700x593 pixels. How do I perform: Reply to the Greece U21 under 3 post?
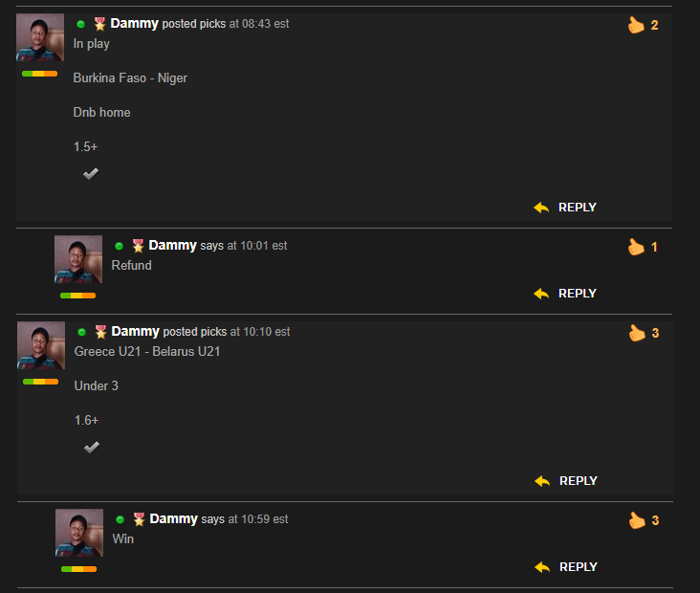[x=566, y=481]
